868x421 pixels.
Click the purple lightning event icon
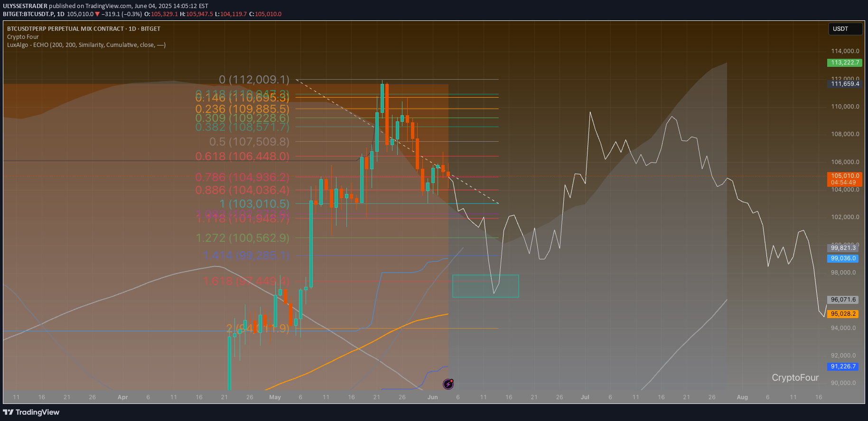(448, 384)
